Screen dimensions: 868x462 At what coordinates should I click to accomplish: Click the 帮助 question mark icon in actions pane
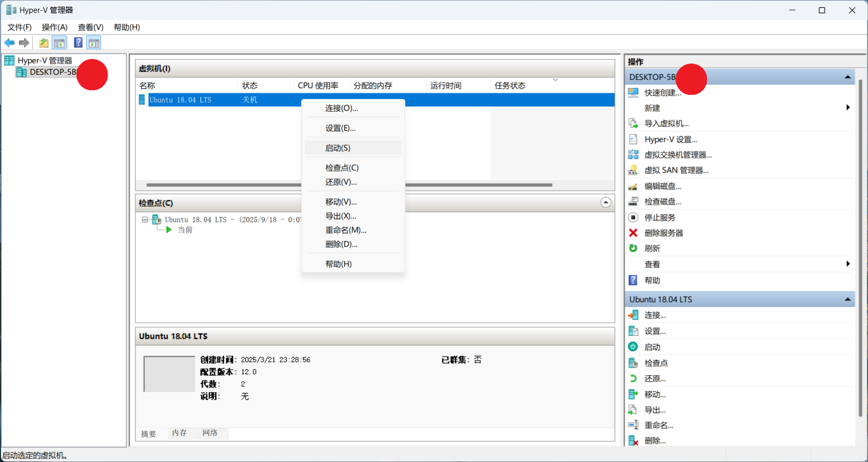point(633,280)
